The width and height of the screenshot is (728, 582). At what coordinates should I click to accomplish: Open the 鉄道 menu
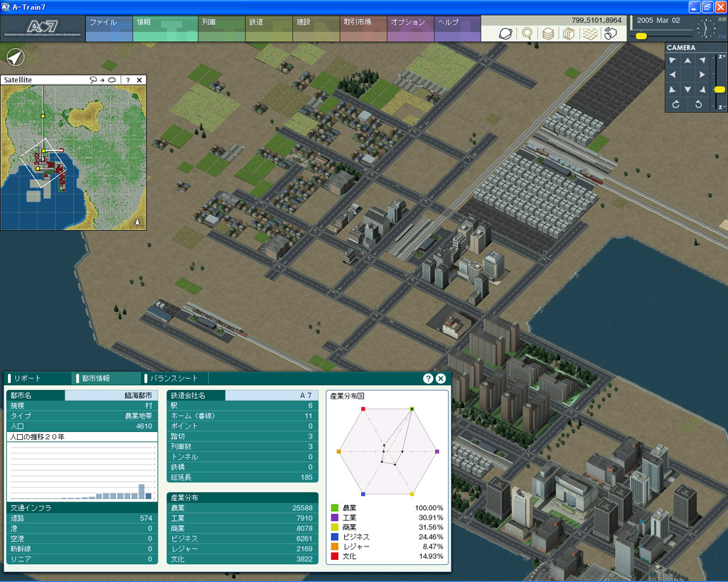(269, 28)
